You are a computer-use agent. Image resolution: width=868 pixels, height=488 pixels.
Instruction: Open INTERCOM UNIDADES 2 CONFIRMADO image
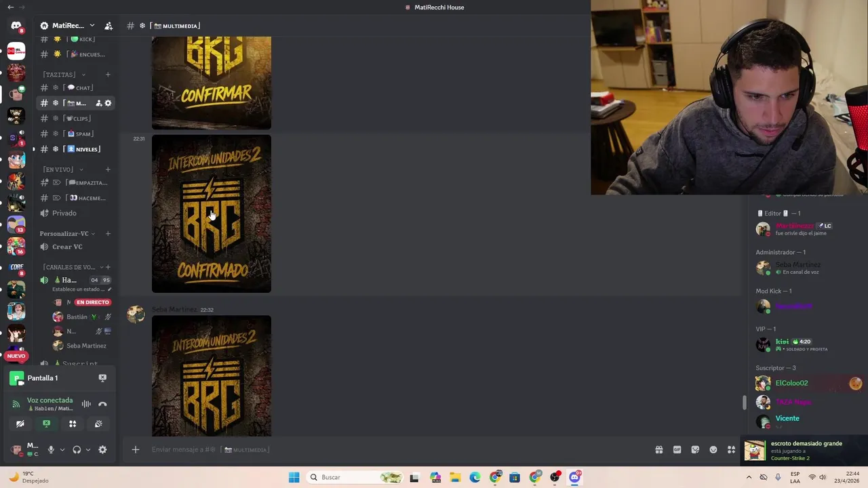(x=212, y=213)
